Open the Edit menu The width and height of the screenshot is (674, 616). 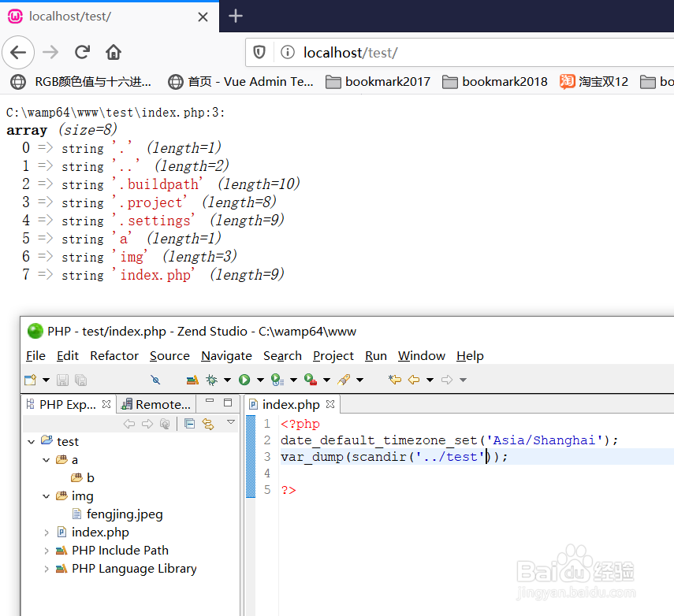(x=68, y=356)
